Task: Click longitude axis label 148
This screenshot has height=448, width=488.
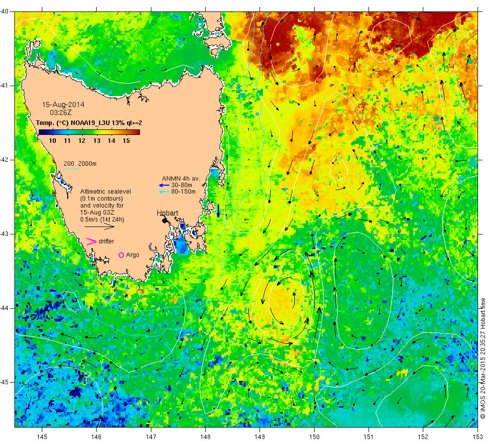Action: (205, 437)
